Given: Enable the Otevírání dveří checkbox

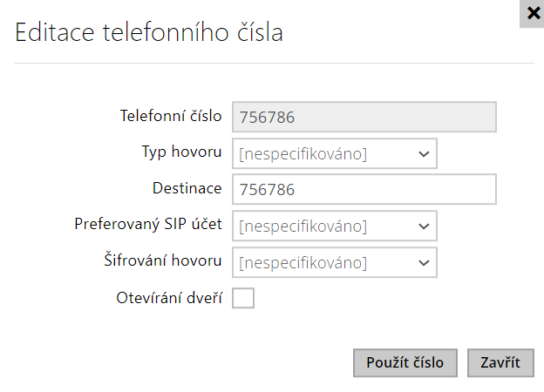Looking at the screenshot, I should point(243,298).
